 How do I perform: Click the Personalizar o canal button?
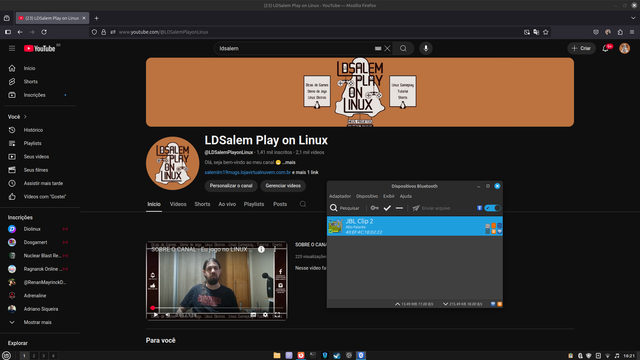point(231,186)
